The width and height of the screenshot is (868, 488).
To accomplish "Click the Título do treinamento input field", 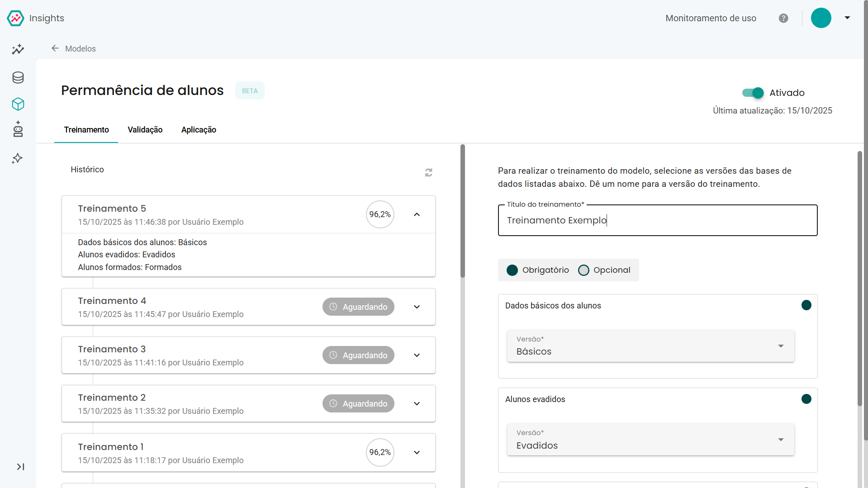I will pos(658,220).
